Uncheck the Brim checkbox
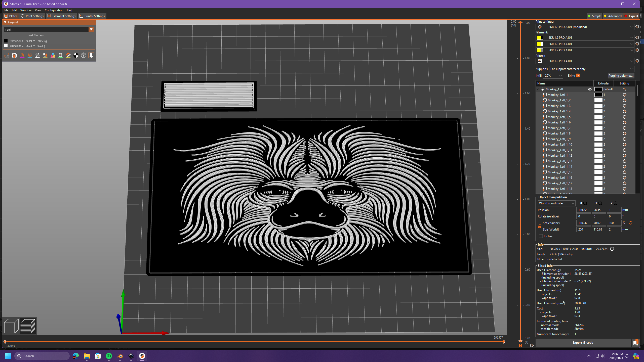 click(578, 75)
